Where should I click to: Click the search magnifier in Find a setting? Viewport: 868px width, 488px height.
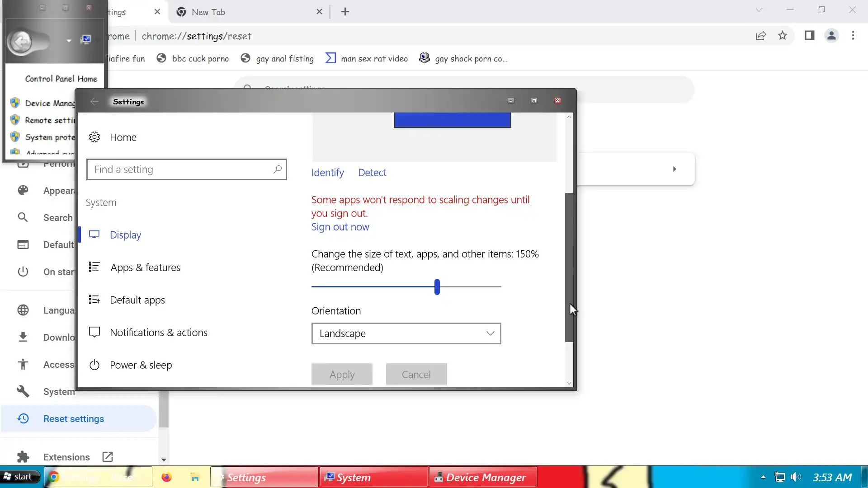click(277, 169)
